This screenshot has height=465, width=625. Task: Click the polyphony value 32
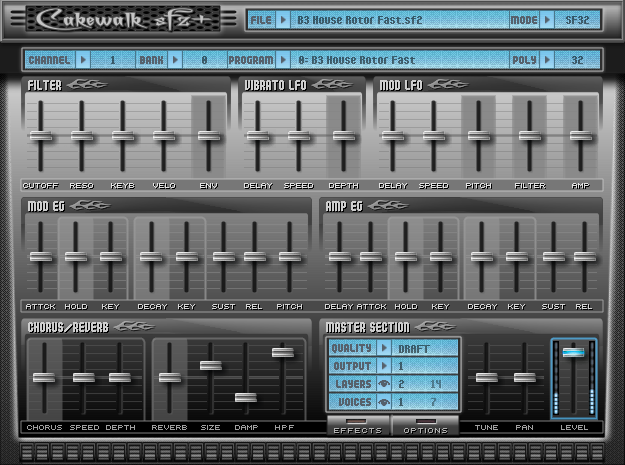577,60
